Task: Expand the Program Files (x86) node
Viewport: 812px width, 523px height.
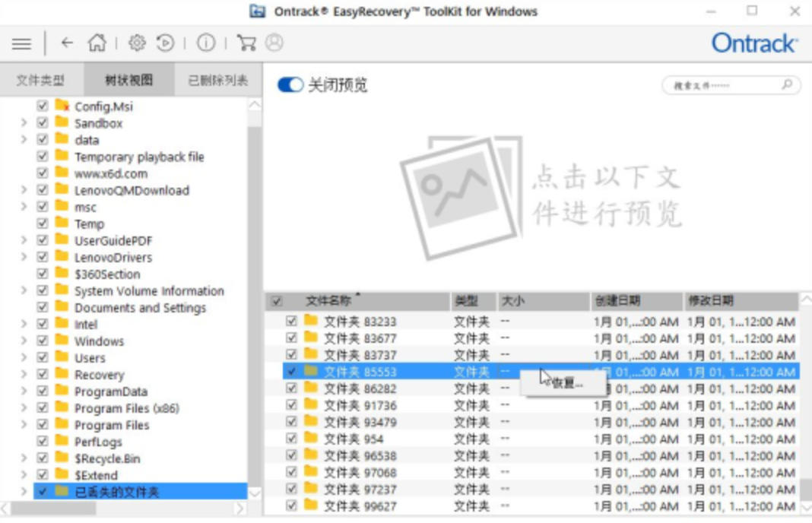Action: pos(24,408)
